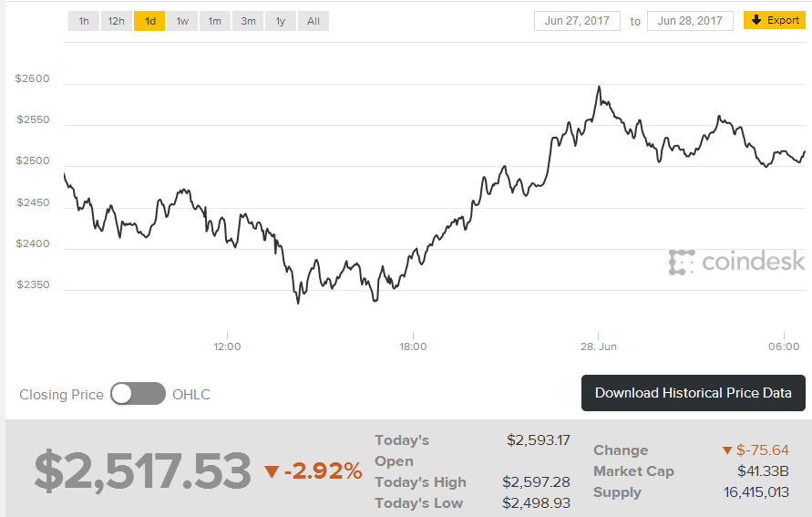The height and width of the screenshot is (517, 812).
Task: Click the red down-triangle beside -2.92%
Action: (x=272, y=471)
